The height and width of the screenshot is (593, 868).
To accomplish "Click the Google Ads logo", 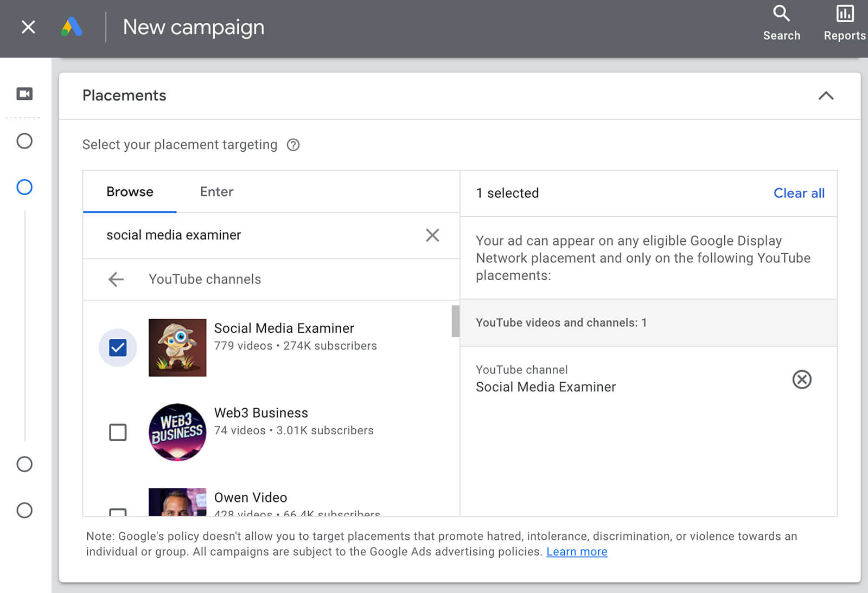I will [72, 27].
